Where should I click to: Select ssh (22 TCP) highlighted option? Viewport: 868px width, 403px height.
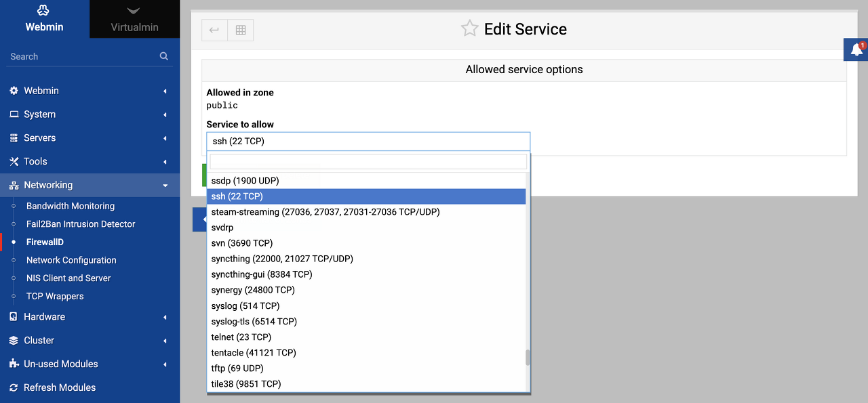point(366,196)
